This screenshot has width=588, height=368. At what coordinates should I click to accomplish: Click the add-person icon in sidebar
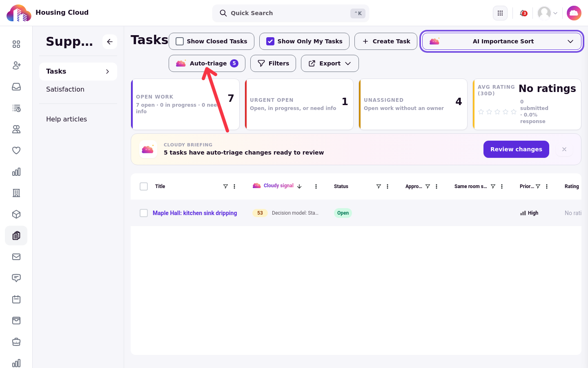click(x=16, y=65)
